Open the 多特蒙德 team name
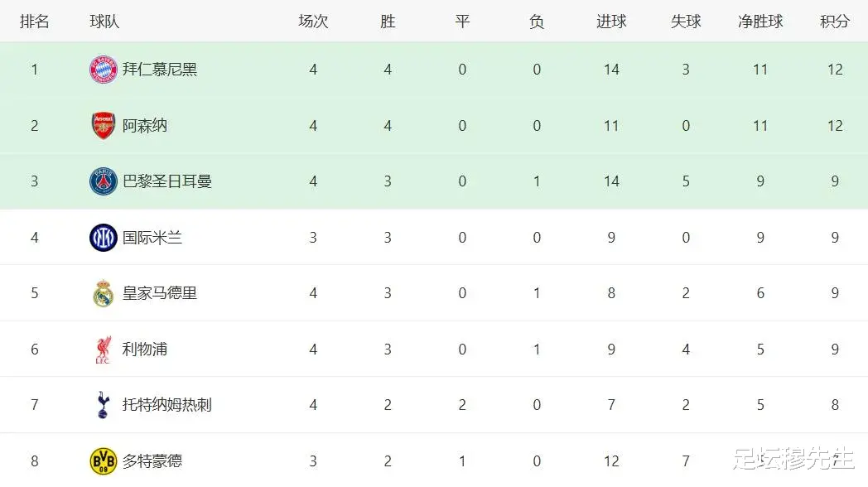The image size is (868, 487). click(x=152, y=461)
